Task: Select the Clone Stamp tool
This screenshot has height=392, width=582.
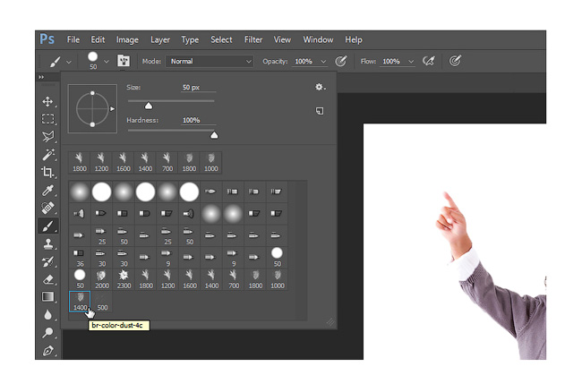Action: [x=47, y=243]
